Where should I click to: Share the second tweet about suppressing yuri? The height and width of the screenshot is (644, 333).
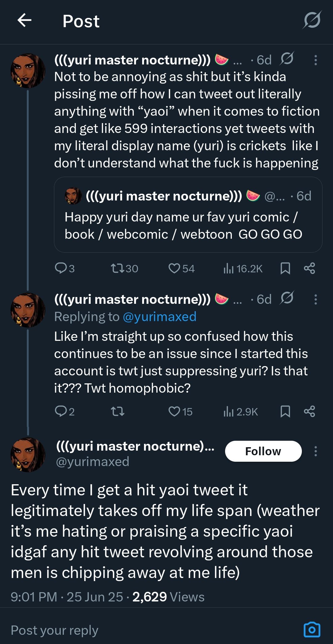(x=309, y=411)
